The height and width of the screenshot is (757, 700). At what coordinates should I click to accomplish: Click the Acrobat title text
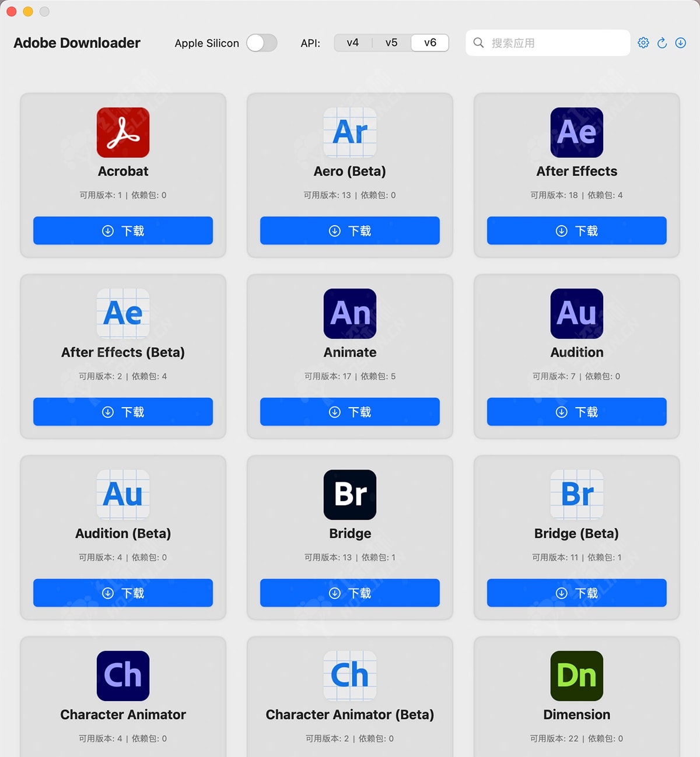click(x=123, y=171)
